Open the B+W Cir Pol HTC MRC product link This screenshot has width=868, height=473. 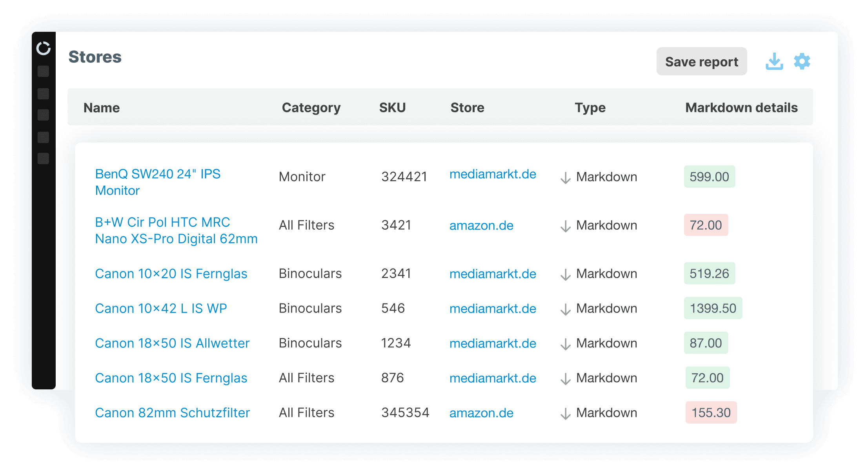[176, 230]
